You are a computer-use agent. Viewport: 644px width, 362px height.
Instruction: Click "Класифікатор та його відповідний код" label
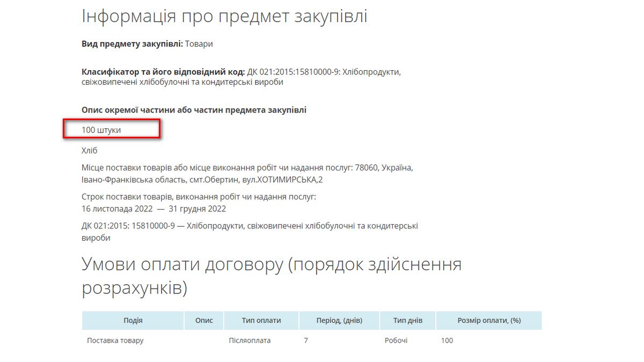pyautogui.click(x=163, y=72)
